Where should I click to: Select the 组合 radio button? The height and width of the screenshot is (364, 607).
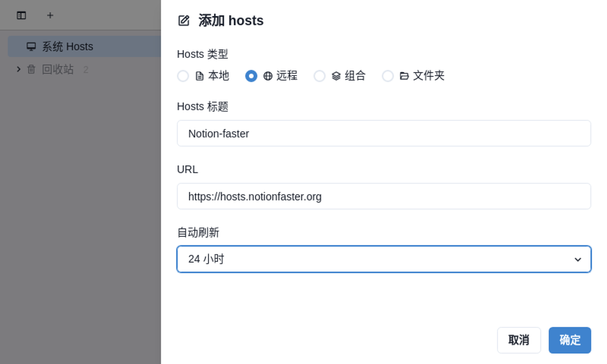click(319, 76)
